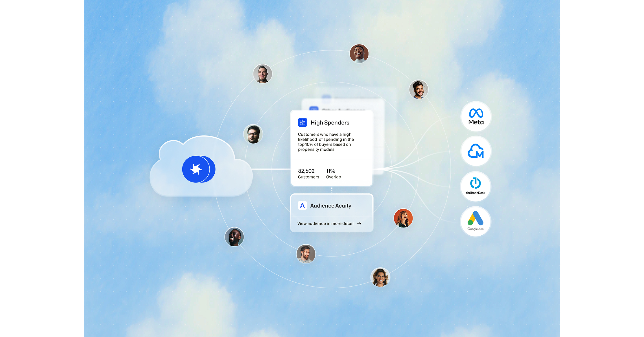Select the red-haired woman avatar on orange background
The height and width of the screenshot is (337, 644).
point(403,218)
